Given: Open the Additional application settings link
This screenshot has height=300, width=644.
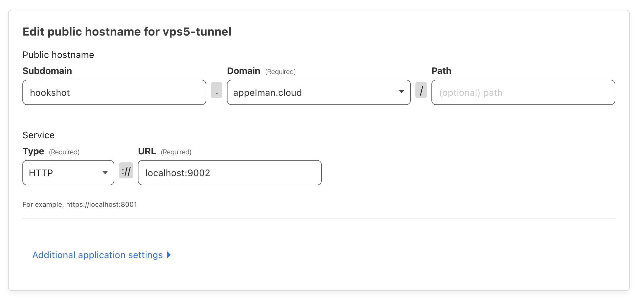Looking at the screenshot, I should tap(98, 255).
